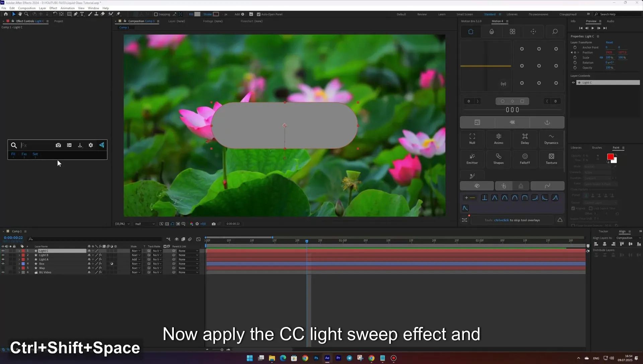Viewport: 643px width, 364px height.
Task: Select the Zoom tool
Action: coord(26,14)
